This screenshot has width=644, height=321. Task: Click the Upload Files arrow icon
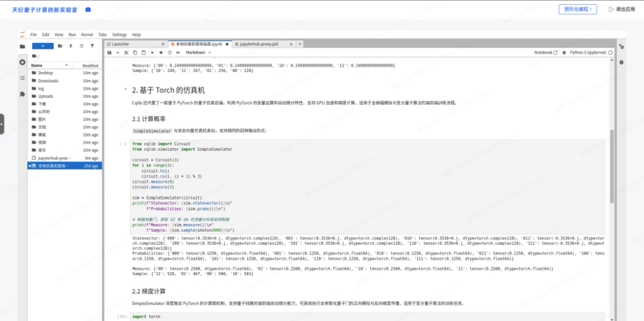(x=70, y=46)
